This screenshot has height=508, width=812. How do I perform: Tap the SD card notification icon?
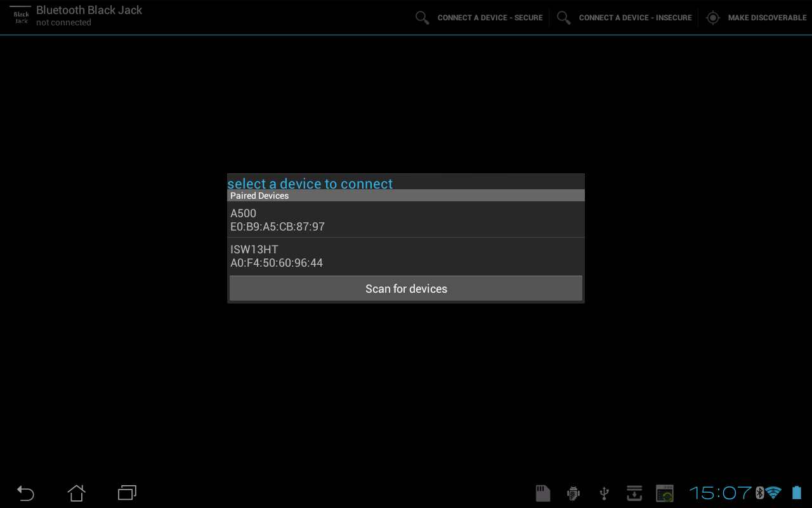(x=542, y=493)
